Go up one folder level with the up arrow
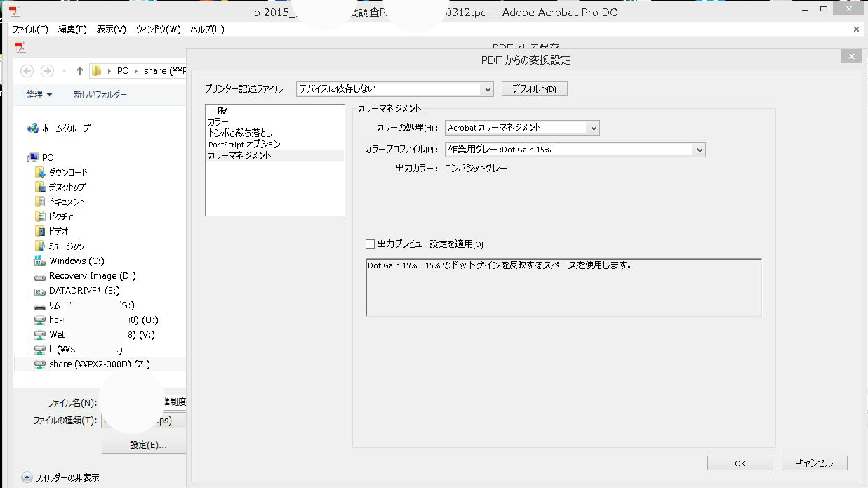The height and width of the screenshot is (488, 868). tap(80, 70)
